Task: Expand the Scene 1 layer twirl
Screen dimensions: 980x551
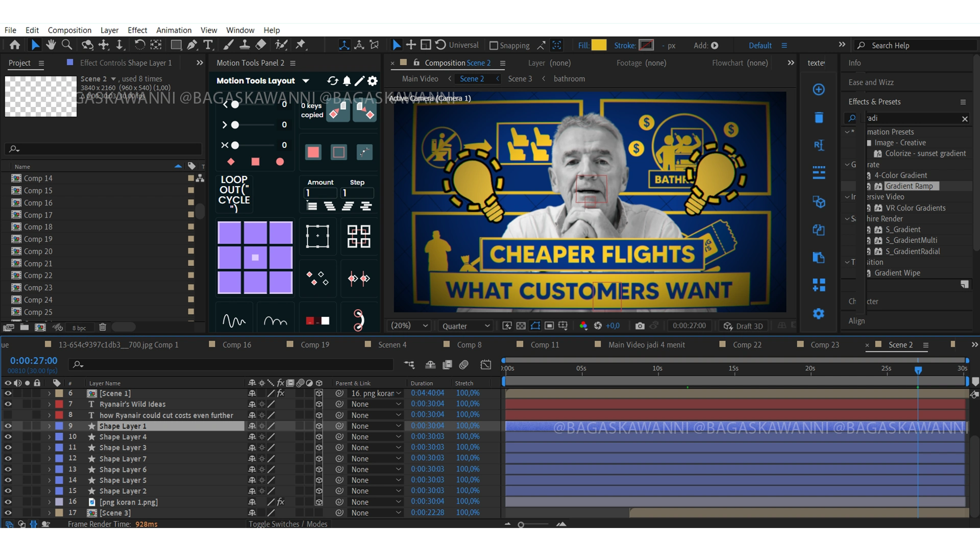Action: (50, 393)
